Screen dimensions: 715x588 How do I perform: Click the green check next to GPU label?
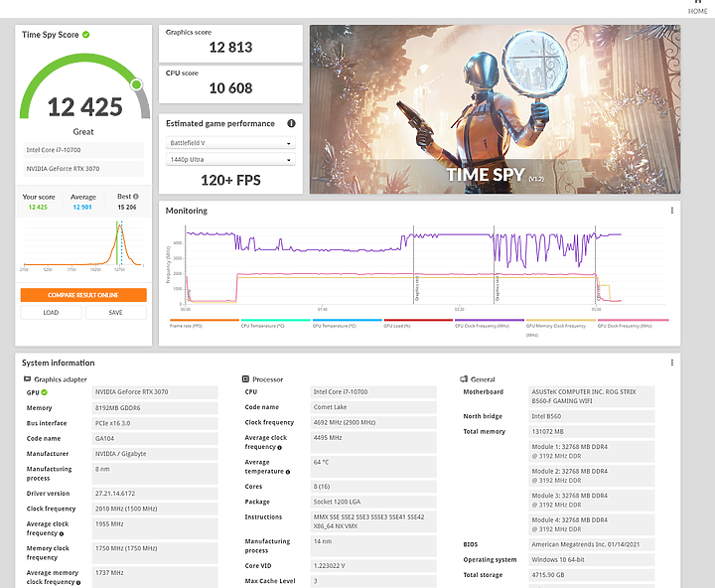45,392
